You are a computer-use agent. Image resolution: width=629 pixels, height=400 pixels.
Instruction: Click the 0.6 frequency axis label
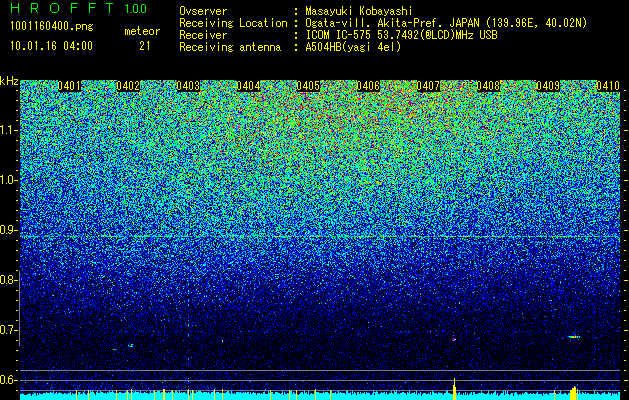pos(7,380)
